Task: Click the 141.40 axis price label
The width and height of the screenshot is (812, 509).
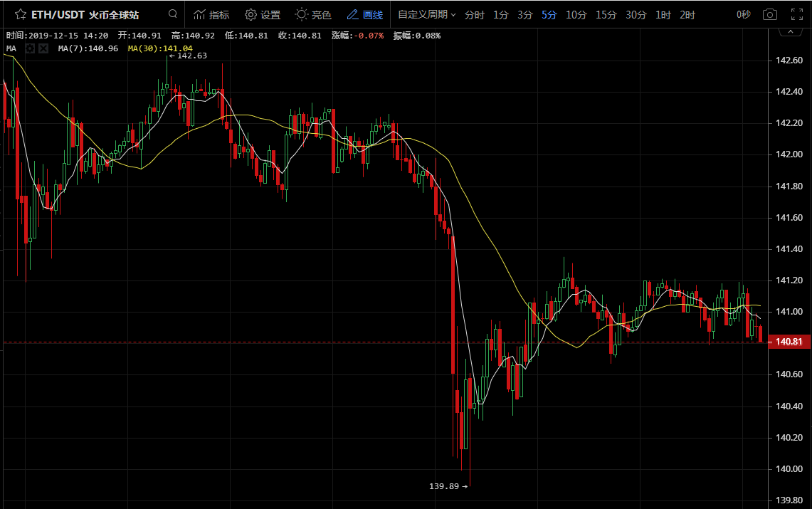Action: point(789,249)
